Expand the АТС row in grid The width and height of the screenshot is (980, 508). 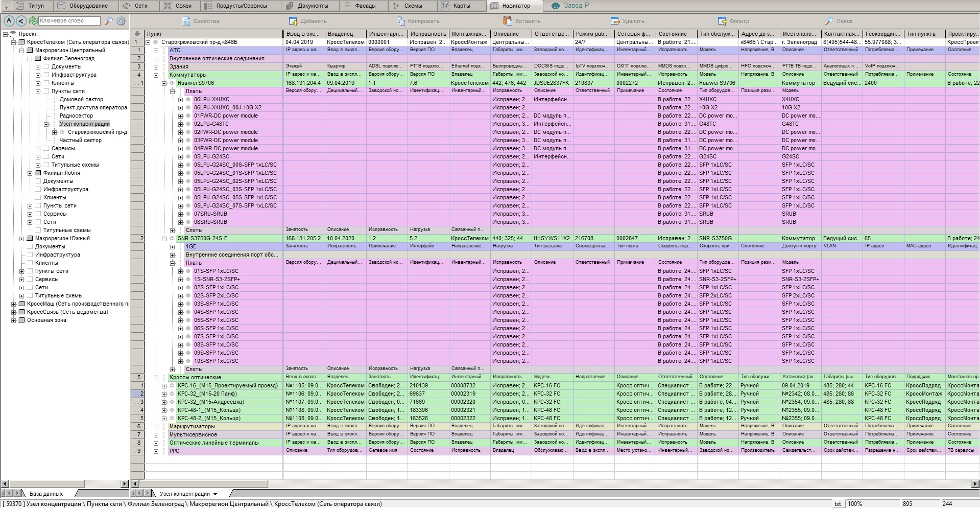click(x=156, y=51)
